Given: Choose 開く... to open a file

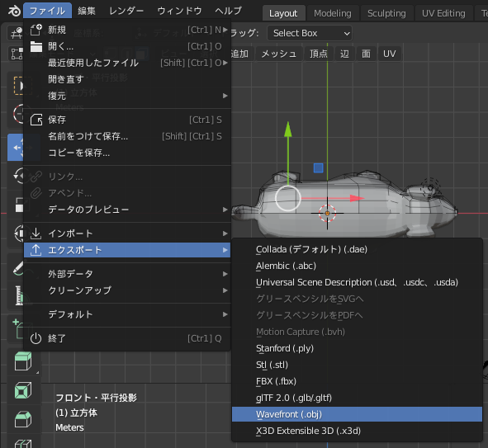Looking at the screenshot, I should coord(127,46).
